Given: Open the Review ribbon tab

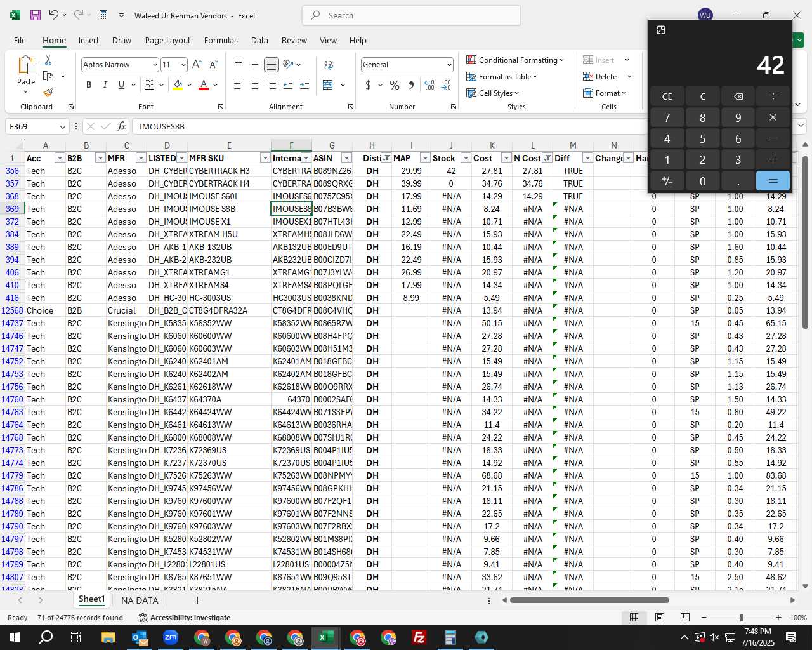Looking at the screenshot, I should coord(294,40).
